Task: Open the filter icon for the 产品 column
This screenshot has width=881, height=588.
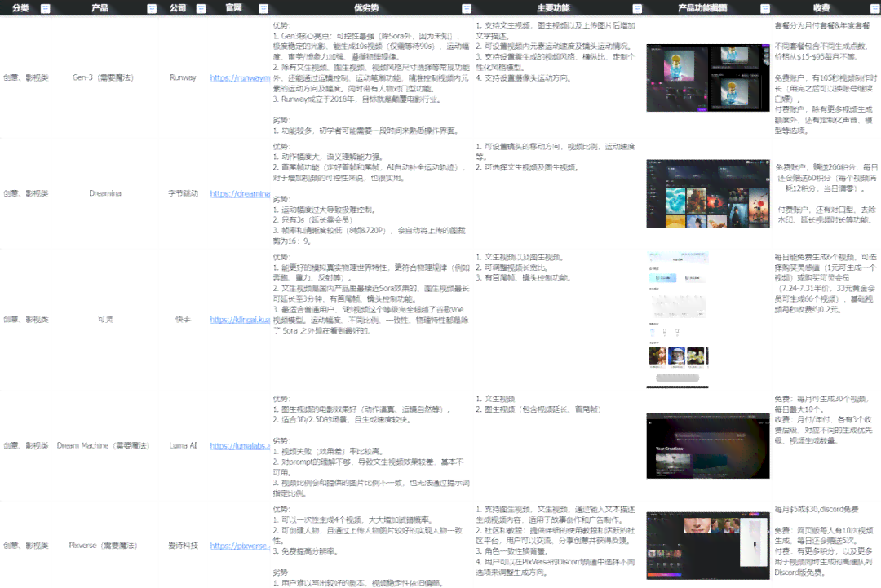Action: pyautogui.click(x=152, y=8)
